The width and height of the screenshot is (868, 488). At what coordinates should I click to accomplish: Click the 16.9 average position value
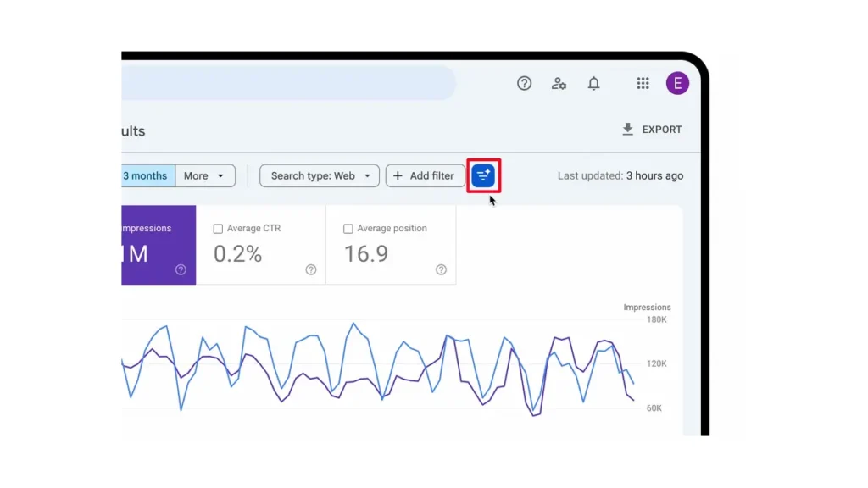(366, 253)
